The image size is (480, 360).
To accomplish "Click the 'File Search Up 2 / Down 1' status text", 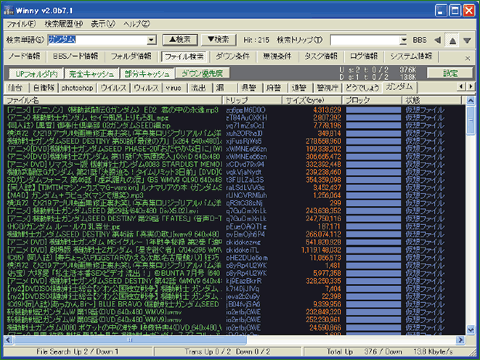I will [77, 352].
